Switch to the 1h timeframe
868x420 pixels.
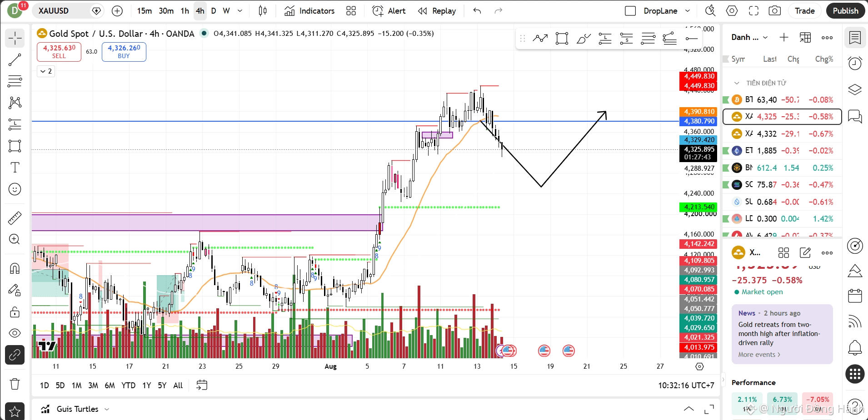tap(185, 11)
